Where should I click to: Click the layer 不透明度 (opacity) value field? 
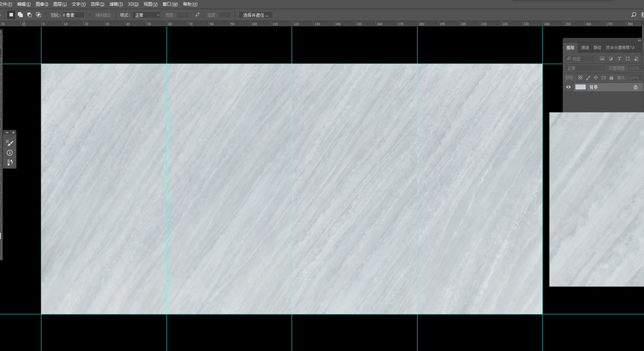pos(634,68)
